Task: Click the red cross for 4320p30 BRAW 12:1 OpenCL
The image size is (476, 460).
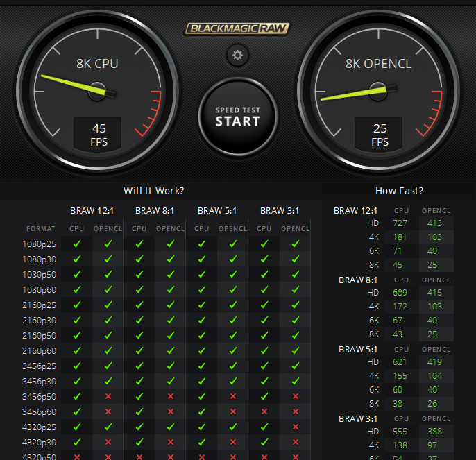Action: [108, 442]
